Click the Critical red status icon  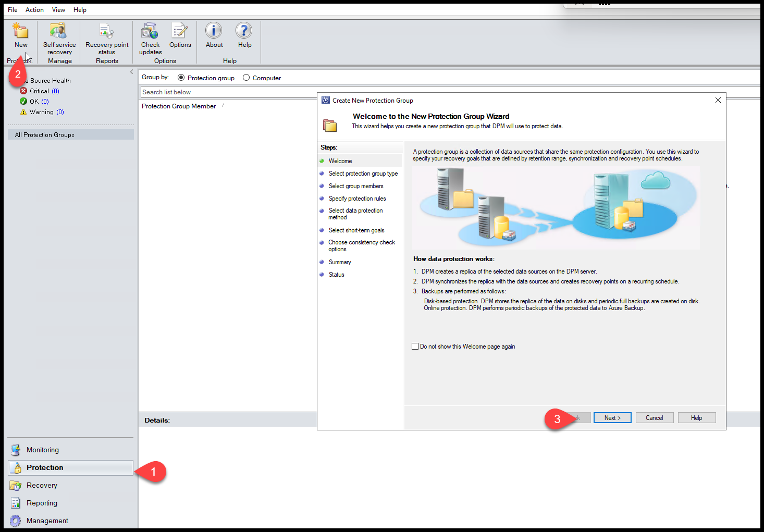(x=23, y=91)
